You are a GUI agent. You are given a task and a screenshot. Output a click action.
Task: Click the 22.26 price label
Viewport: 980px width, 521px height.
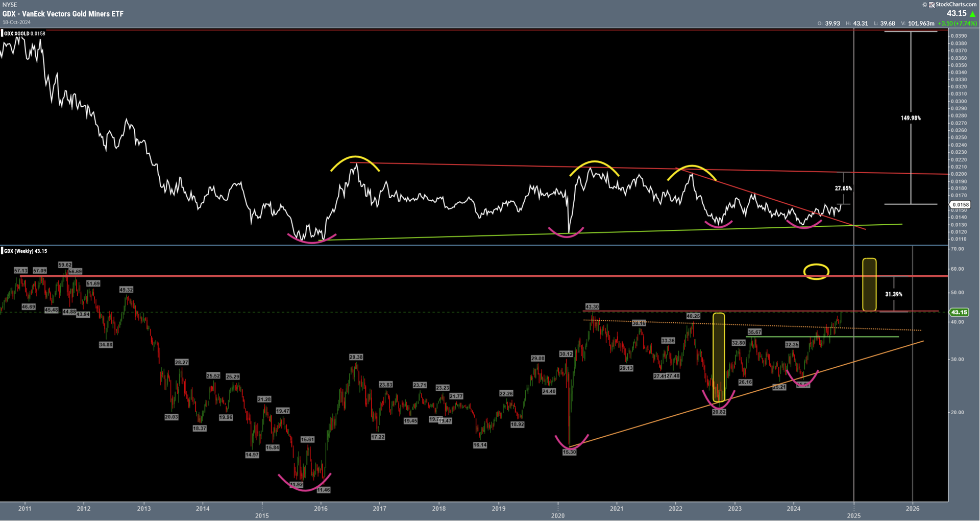506,393
